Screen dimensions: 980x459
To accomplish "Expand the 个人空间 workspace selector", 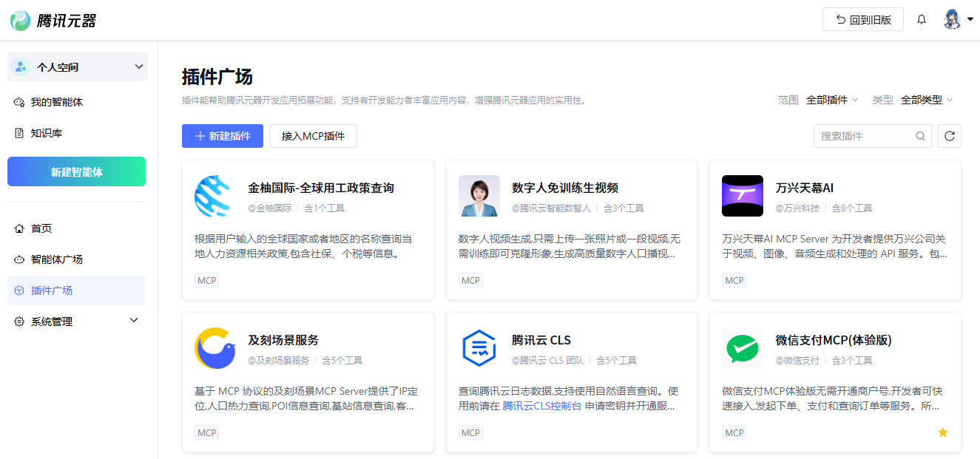I will 78,67.
